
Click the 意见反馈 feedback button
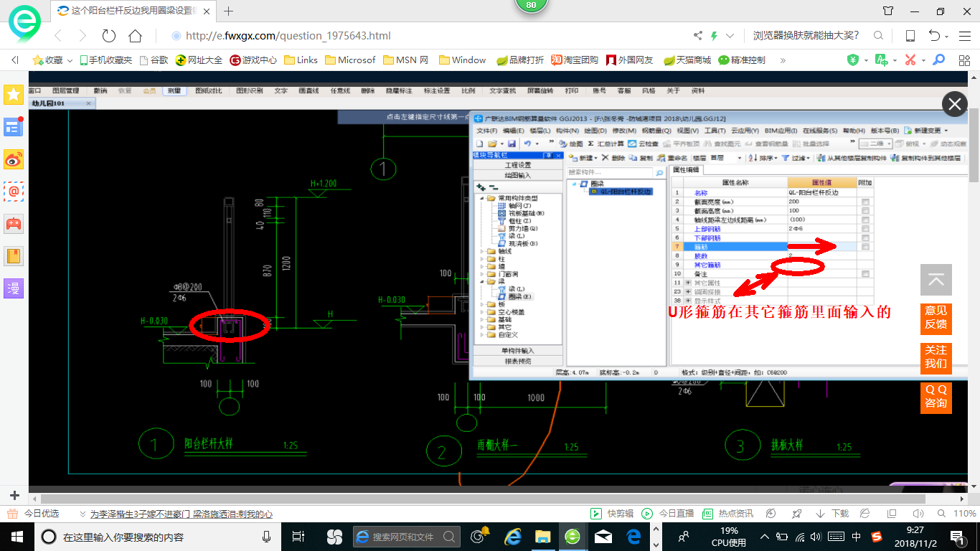point(936,318)
